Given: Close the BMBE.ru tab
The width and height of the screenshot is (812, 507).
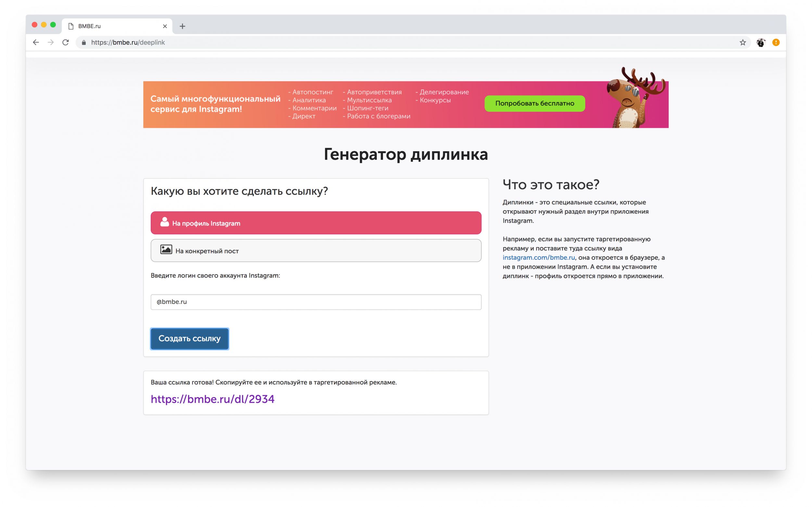Looking at the screenshot, I should (x=165, y=26).
